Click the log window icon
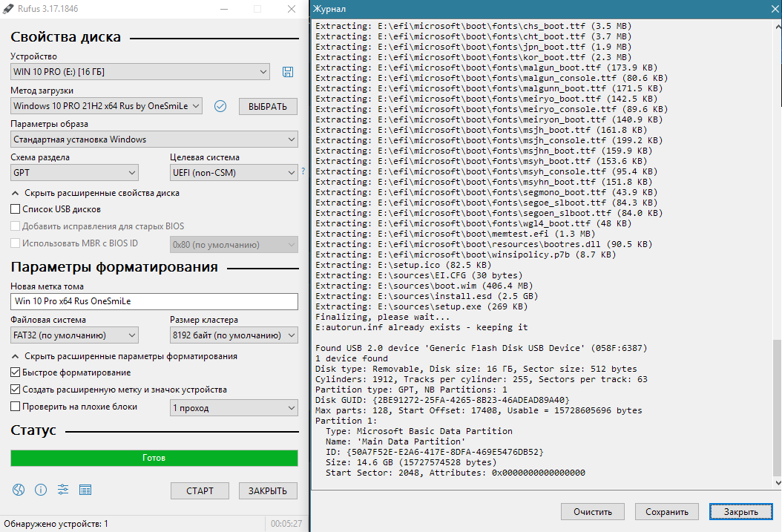 click(x=85, y=490)
